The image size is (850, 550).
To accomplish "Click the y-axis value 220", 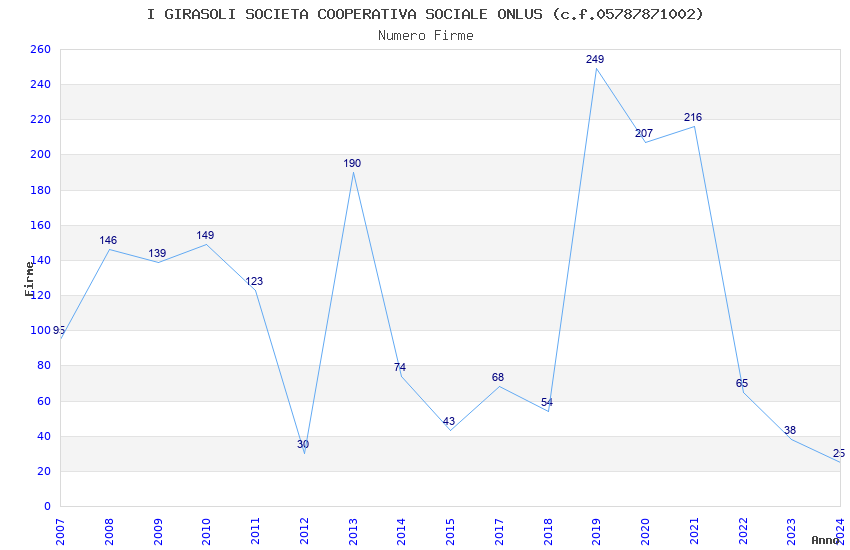I will [40, 119].
